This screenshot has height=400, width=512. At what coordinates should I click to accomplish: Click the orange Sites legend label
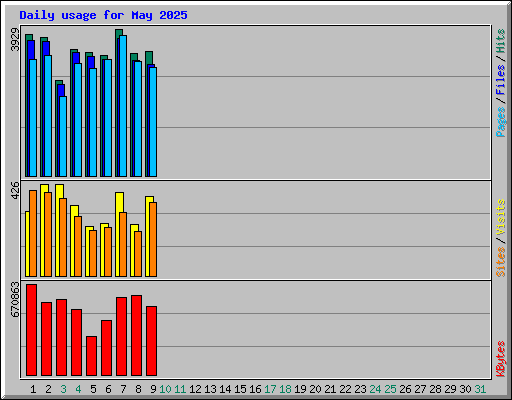[501, 262]
